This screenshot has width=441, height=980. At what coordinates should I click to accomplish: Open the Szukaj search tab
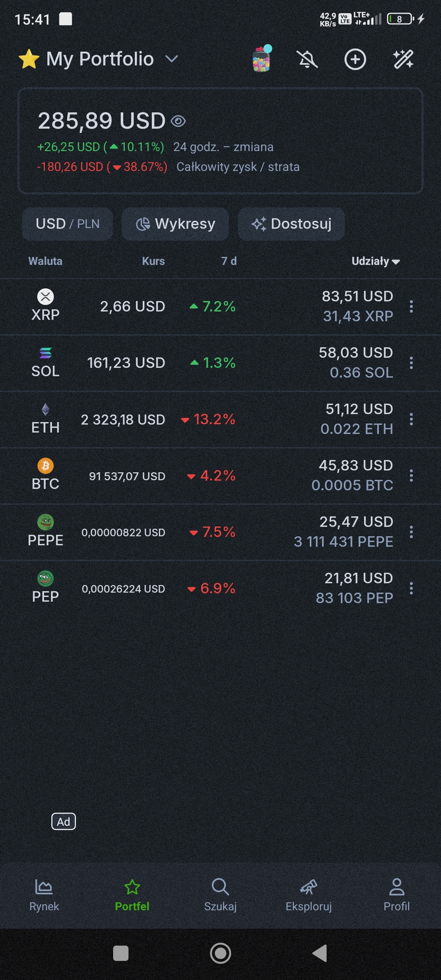[x=220, y=894]
